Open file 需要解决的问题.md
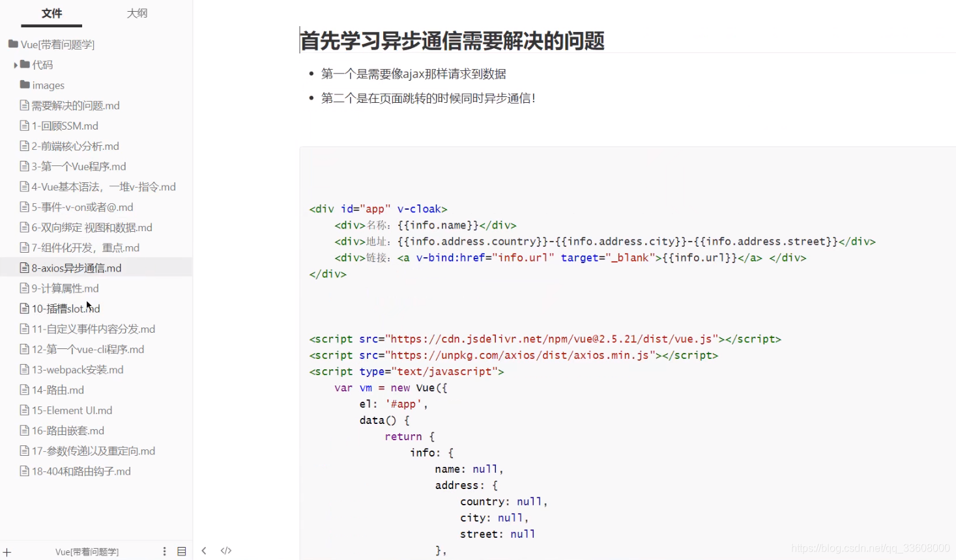956x560 pixels. 76,105
